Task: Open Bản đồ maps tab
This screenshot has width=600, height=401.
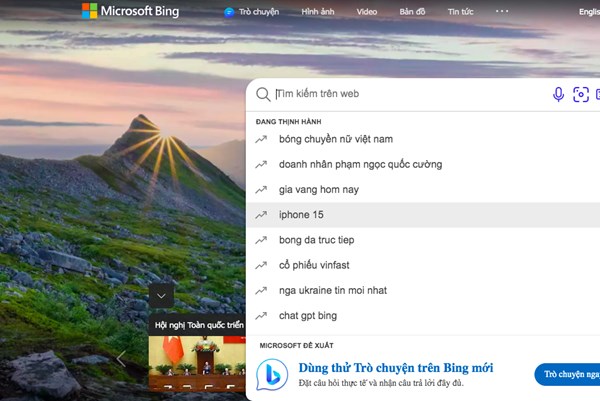Action: [412, 12]
